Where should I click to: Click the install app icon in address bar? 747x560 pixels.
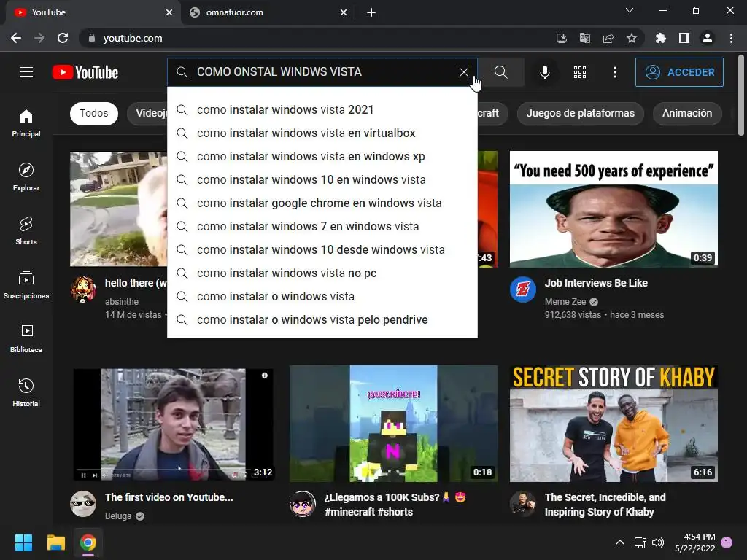pyautogui.click(x=561, y=38)
